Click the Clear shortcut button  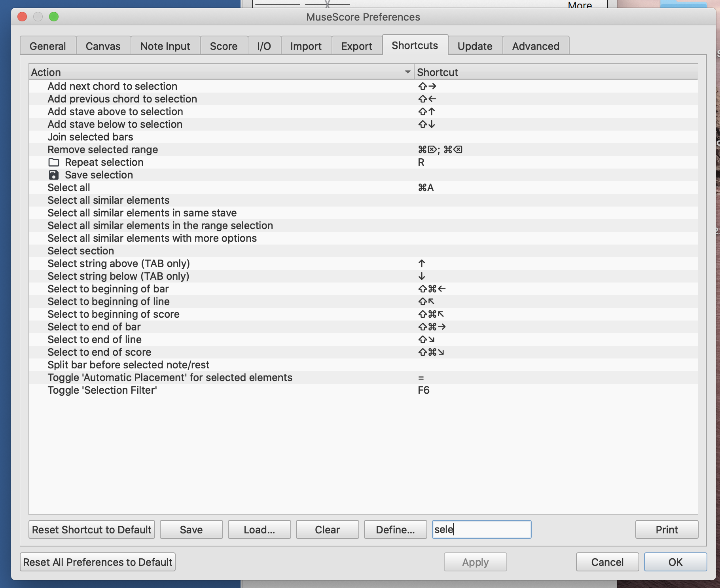click(x=328, y=529)
